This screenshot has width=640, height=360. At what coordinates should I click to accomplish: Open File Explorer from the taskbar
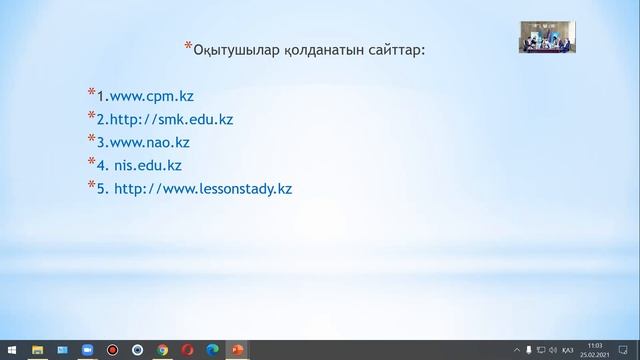(38, 350)
